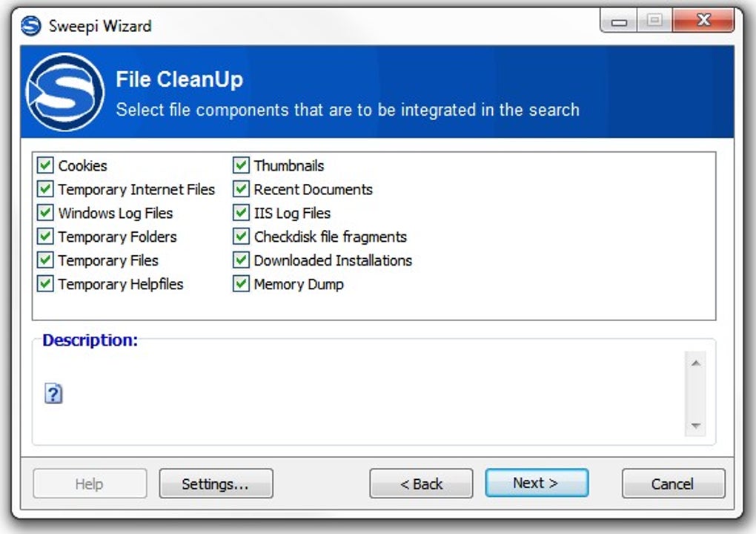Open Settings... dialog

pos(216,484)
